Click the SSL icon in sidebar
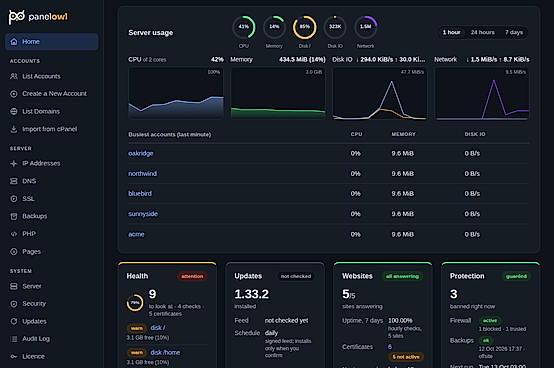 tap(14, 198)
